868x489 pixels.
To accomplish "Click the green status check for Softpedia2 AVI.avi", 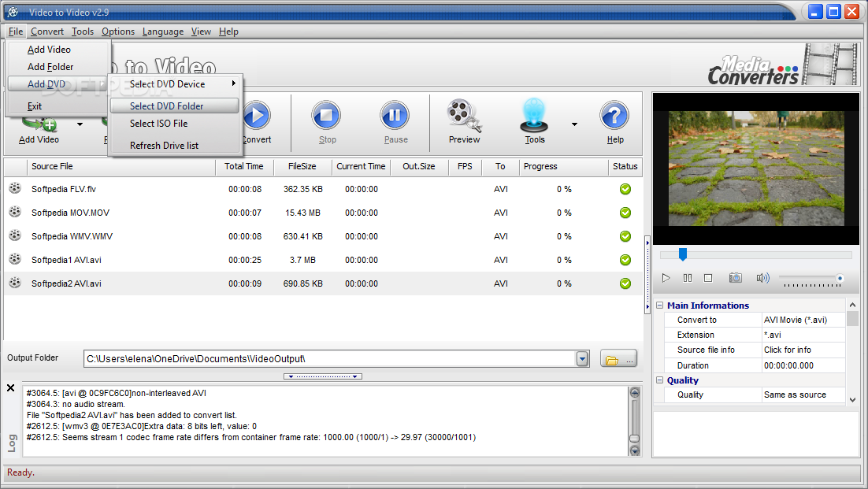I will (x=625, y=283).
